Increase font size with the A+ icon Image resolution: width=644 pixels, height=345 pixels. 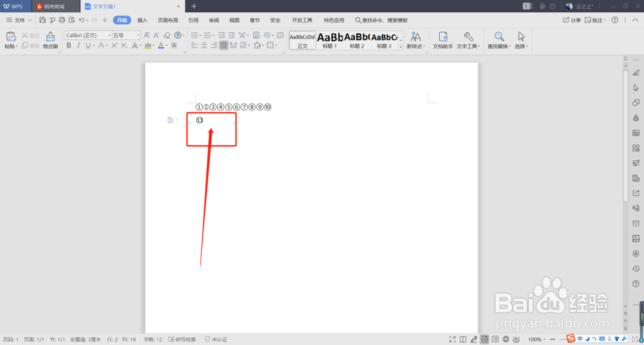(147, 35)
